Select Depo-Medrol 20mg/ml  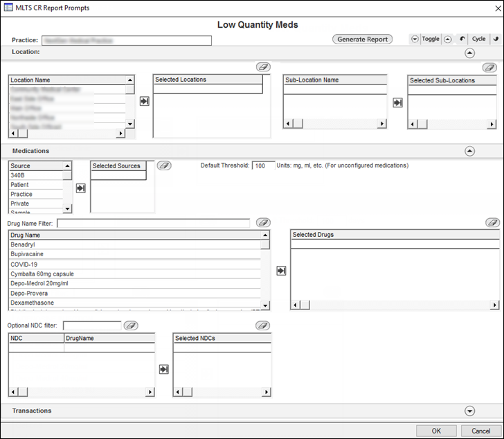[135, 283]
